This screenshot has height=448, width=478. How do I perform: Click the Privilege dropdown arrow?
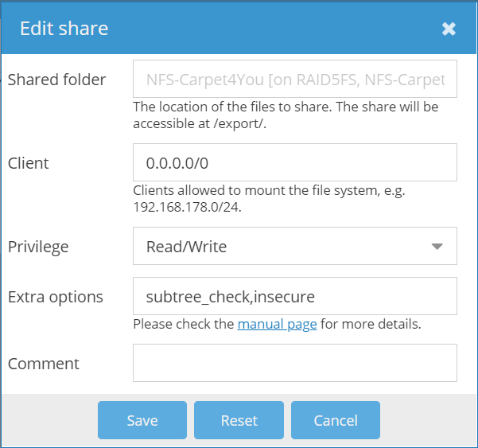(437, 247)
